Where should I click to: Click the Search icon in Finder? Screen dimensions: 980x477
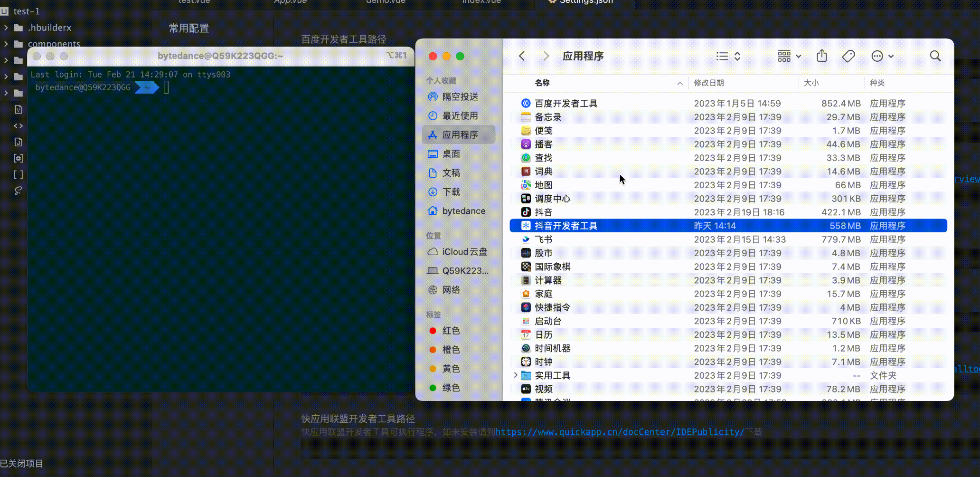(935, 56)
